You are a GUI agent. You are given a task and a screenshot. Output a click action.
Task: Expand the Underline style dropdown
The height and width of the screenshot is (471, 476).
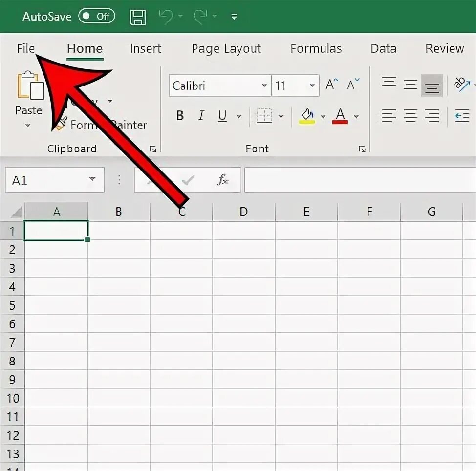click(x=239, y=117)
